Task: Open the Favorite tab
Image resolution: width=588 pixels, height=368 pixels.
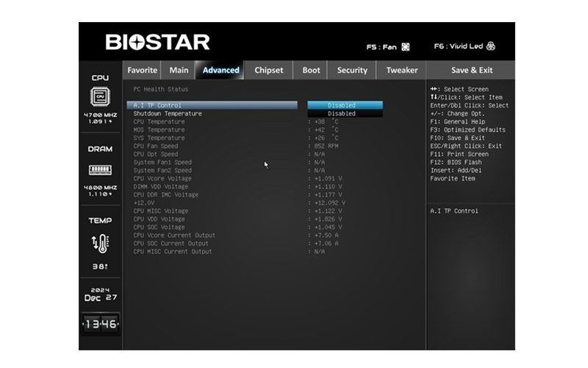Action: (x=142, y=70)
